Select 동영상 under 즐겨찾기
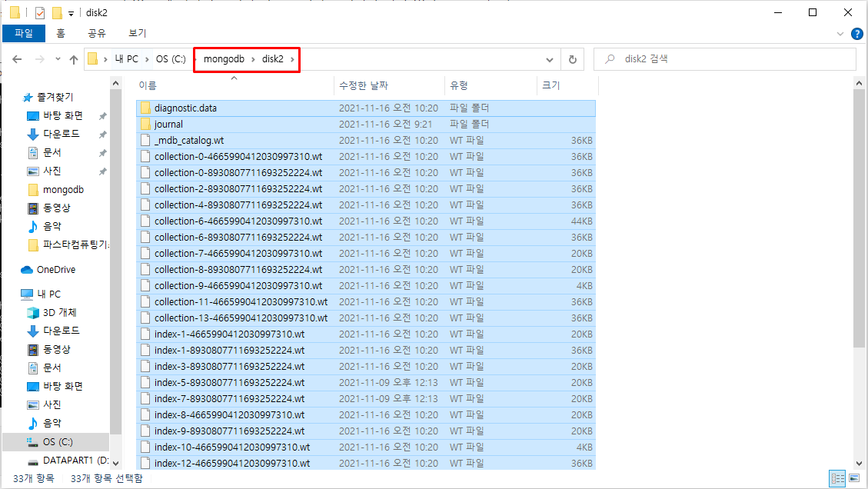 [x=56, y=208]
